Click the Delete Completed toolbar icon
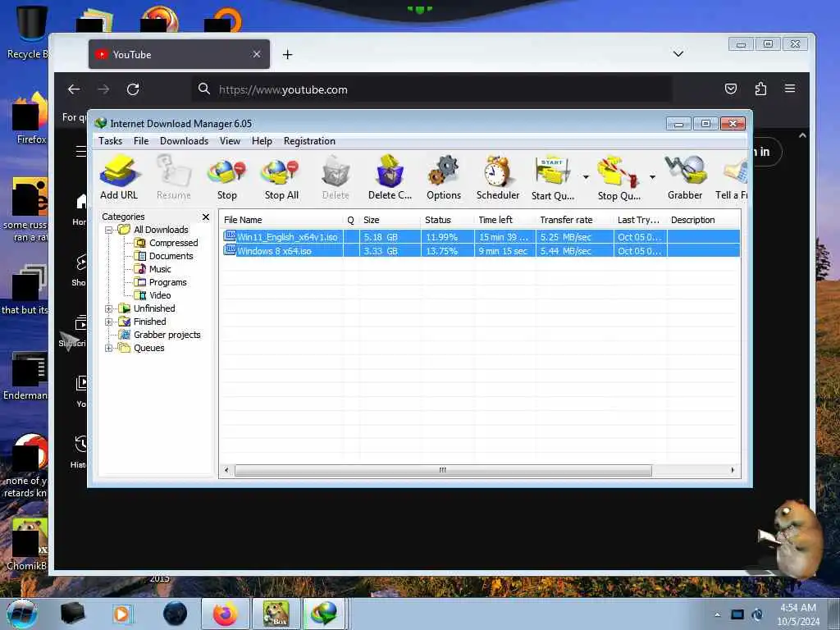Image resolution: width=840 pixels, height=630 pixels. coord(390,178)
